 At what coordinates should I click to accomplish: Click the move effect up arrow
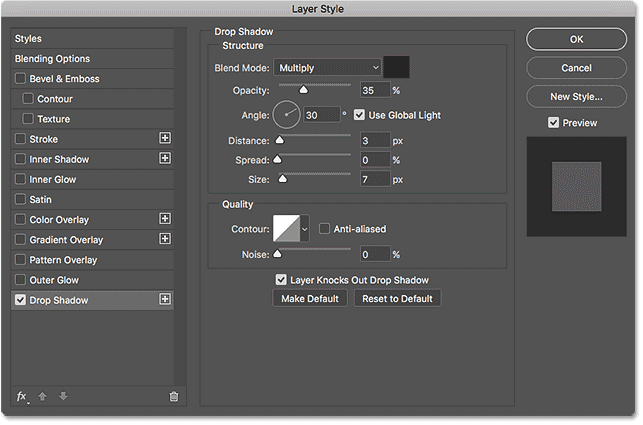(x=44, y=396)
